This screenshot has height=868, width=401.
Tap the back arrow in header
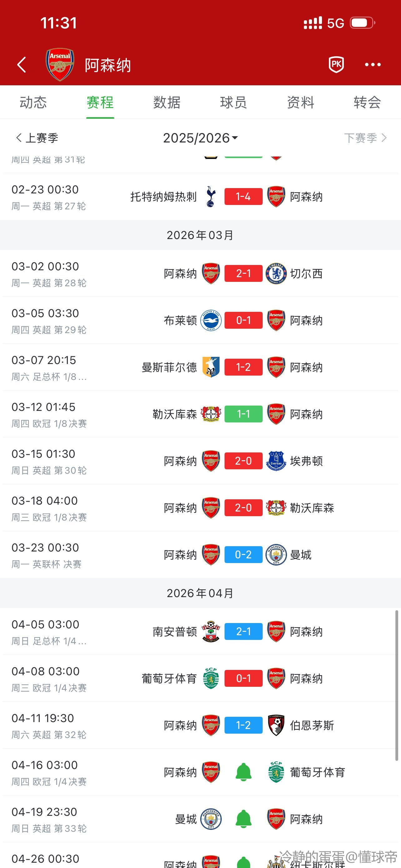click(x=22, y=65)
